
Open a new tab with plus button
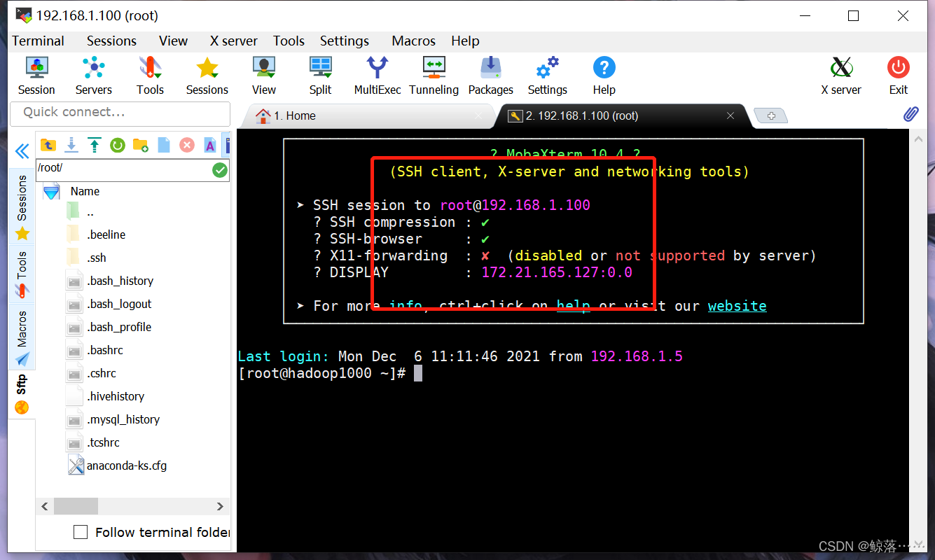pyautogui.click(x=771, y=115)
